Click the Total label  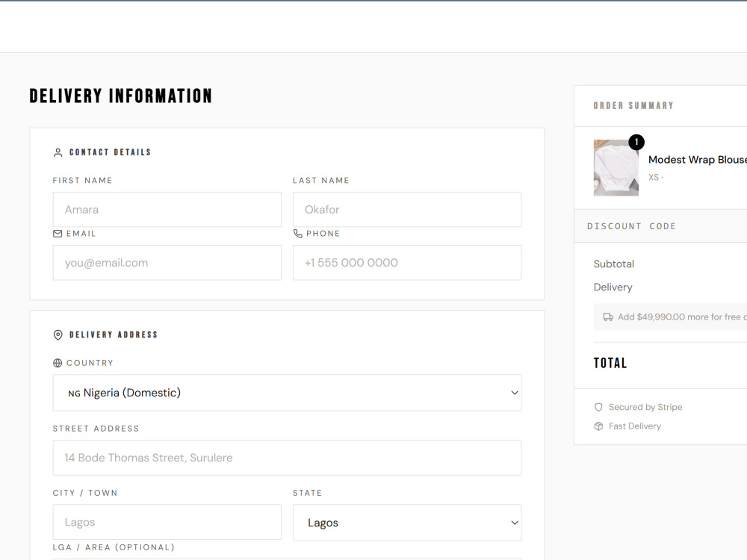point(610,364)
